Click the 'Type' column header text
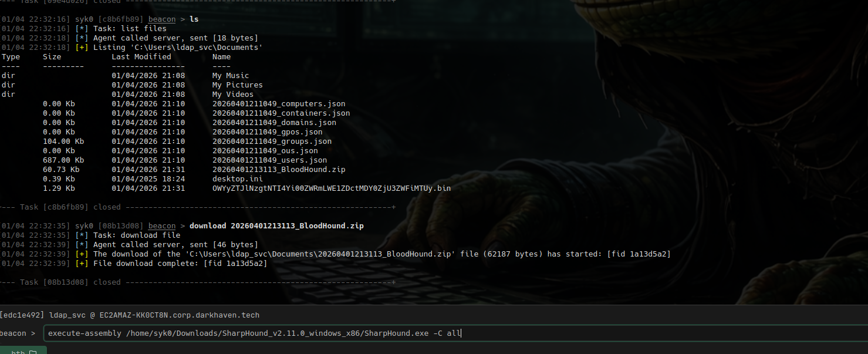 click(11, 57)
